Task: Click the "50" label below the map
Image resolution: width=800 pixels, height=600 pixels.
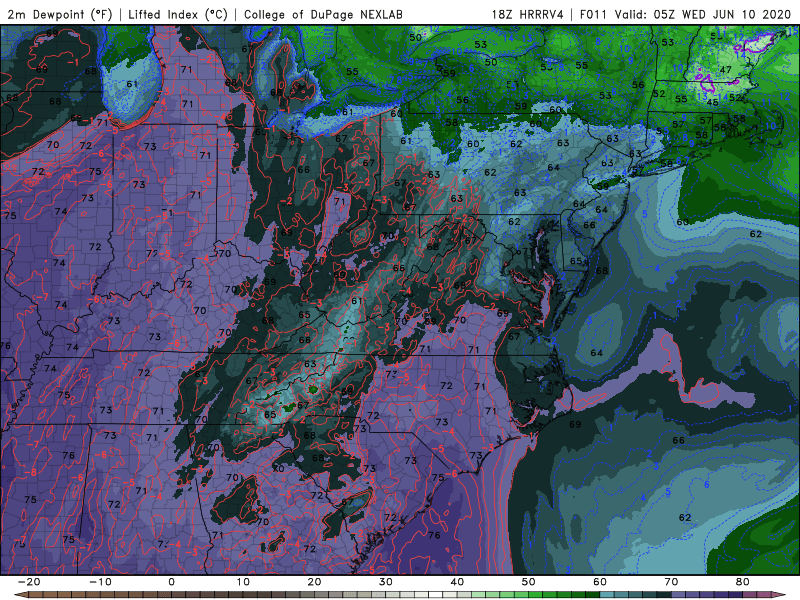Action: tap(529, 582)
